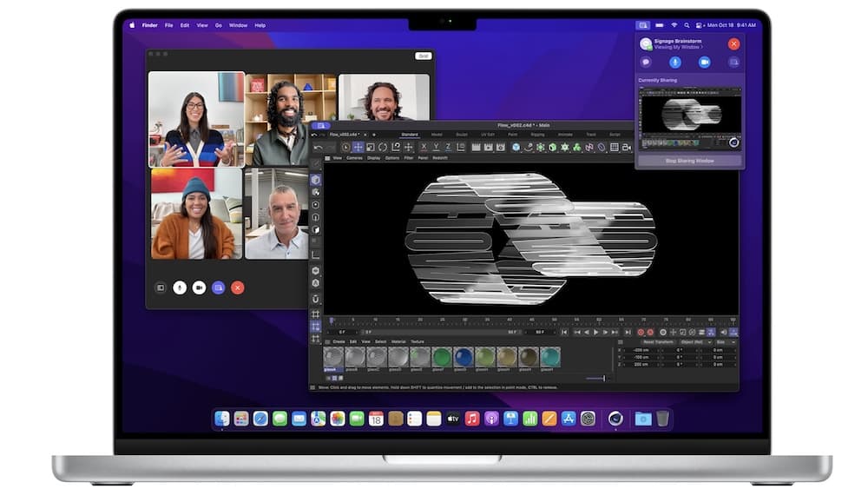Open Apple menu
The height and width of the screenshot is (502, 868).
point(132,25)
